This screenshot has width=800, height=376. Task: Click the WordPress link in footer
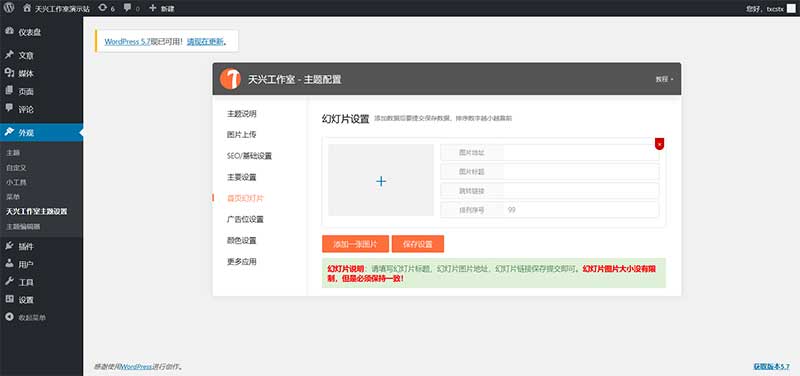(x=137, y=367)
